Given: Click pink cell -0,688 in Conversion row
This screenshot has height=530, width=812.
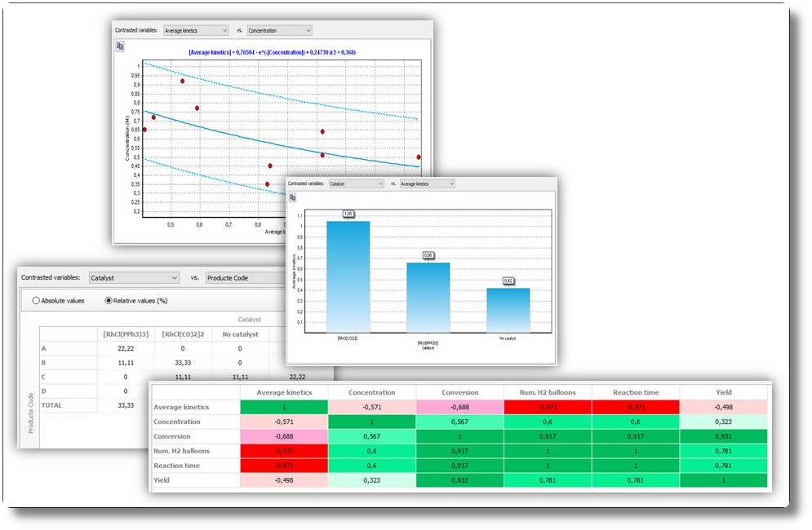Looking at the screenshot, I should pos(284,436).
